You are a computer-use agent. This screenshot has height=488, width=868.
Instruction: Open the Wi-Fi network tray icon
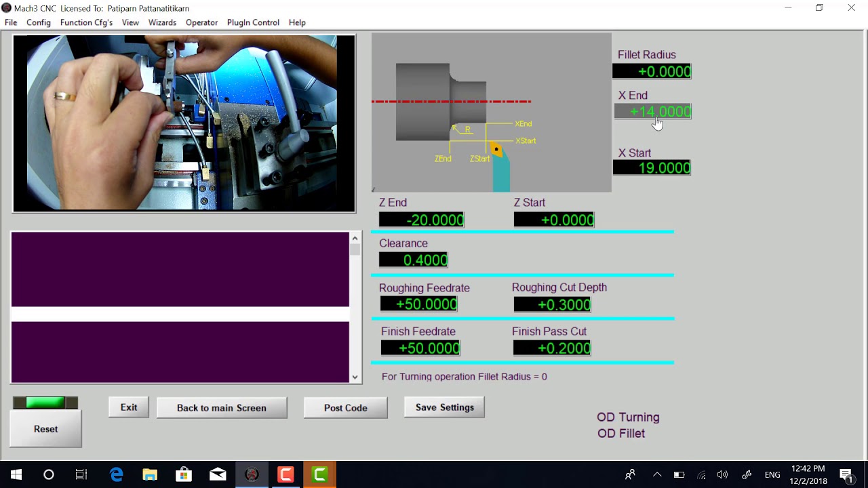pyautogui.click(x=701, y=474)
